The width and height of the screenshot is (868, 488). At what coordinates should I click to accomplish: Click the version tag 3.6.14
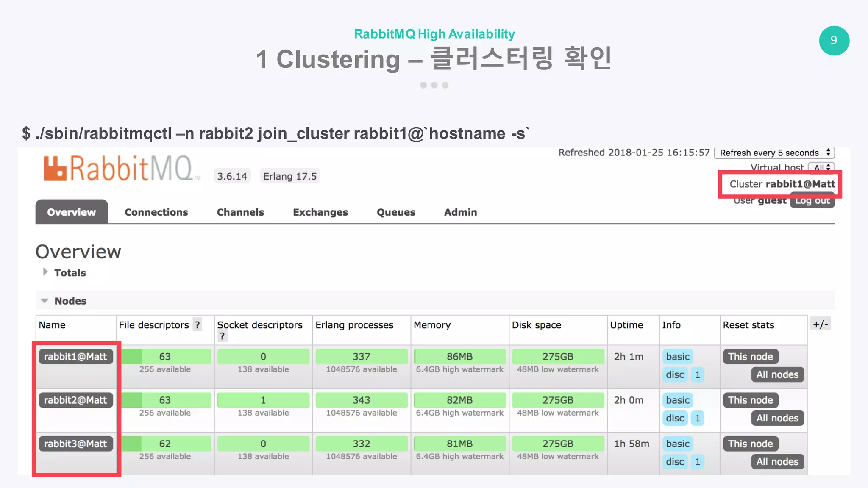[232, 176]
